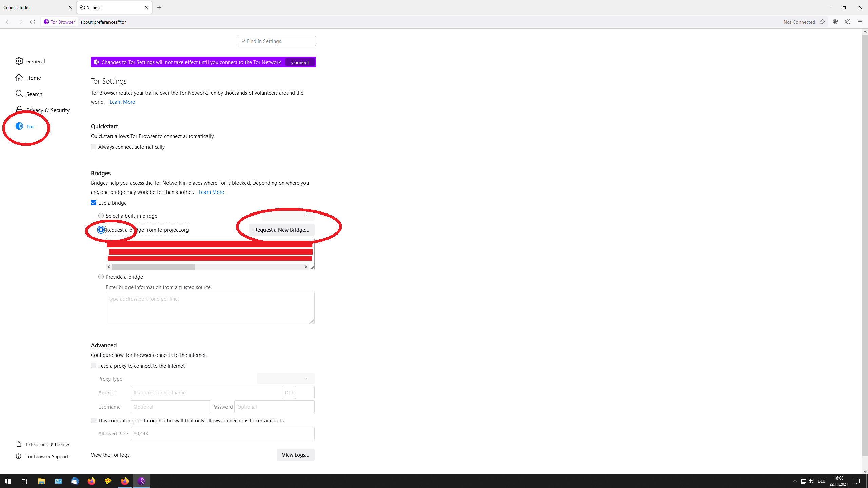Click the Find in Settings search field
The image size is (868, 488).
coord(277,41)
